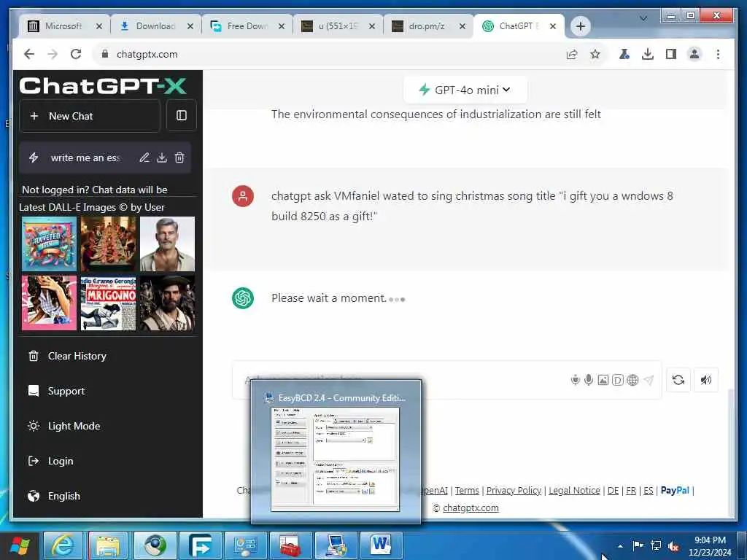This screenshot has width=747, height=560.
Task: Rename the 'write me an ess' chat
Action: pos(144,157)
